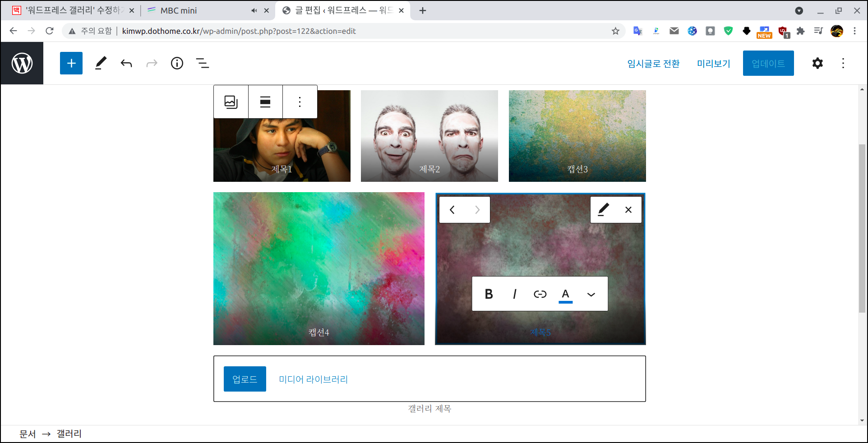The height and width of the screenshot is (443, 868).
Task: Open the settings gear panel
Action: 817,63
